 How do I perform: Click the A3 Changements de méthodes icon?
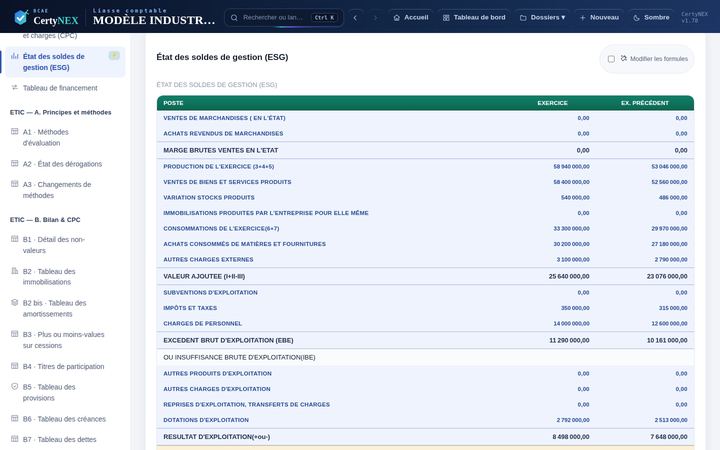pos(15,184)
